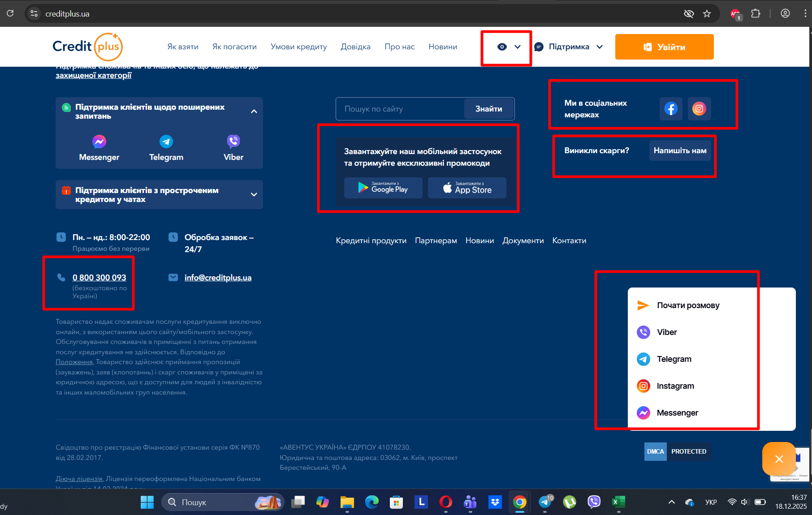Open File Explorer from the taskbar
812x515 pixels.
click(x=347, y=502)
